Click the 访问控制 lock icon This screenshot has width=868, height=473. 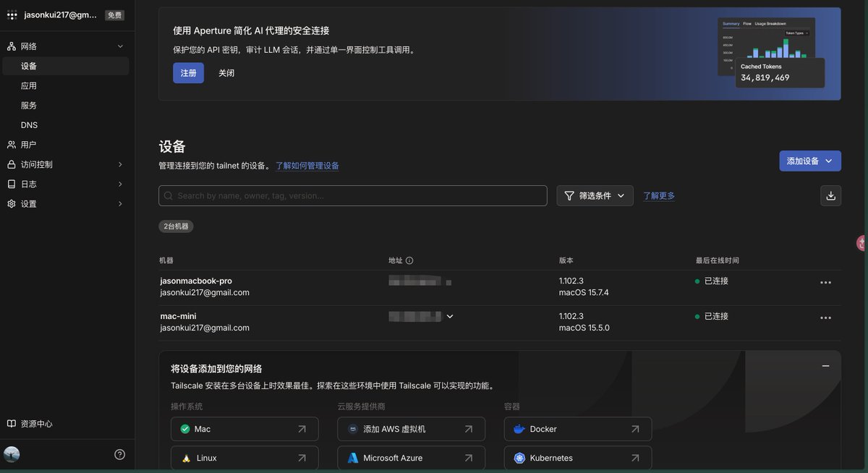12,164
